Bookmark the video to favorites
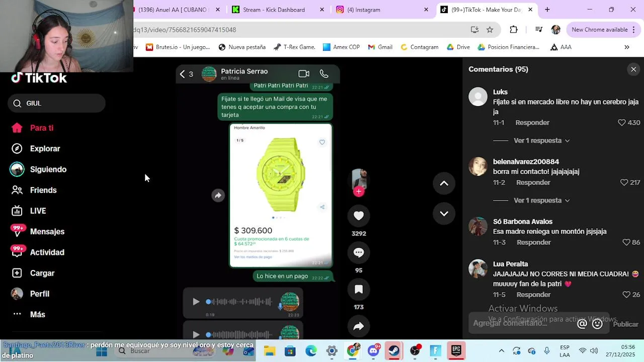The image size is (644, 362). pyautogui.click(x=359, y=289)
